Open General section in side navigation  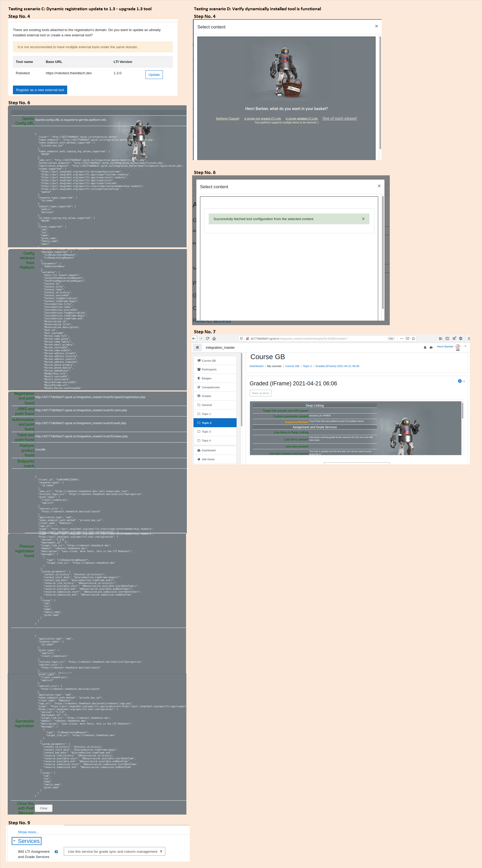[215, 405]
